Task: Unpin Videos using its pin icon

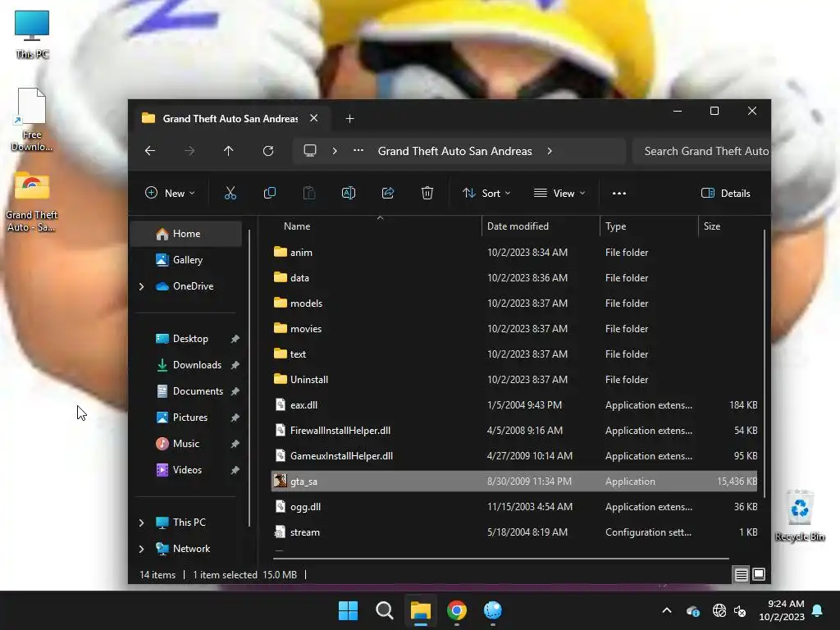Action: (x=235, y=470)
